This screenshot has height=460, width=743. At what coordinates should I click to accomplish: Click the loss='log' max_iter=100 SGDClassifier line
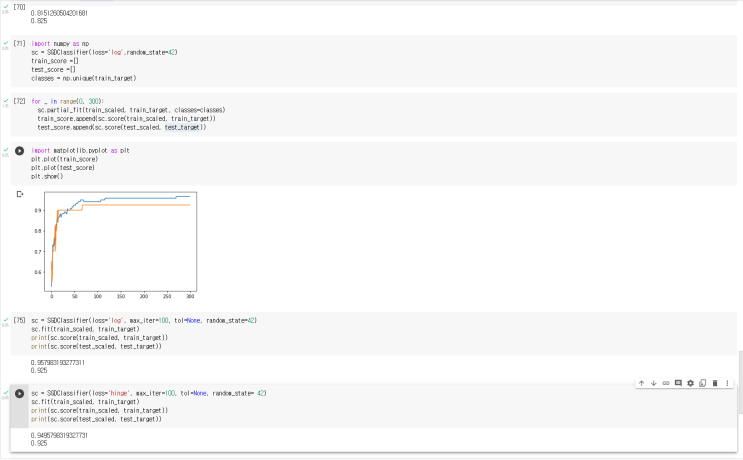(x=144, y=321)
